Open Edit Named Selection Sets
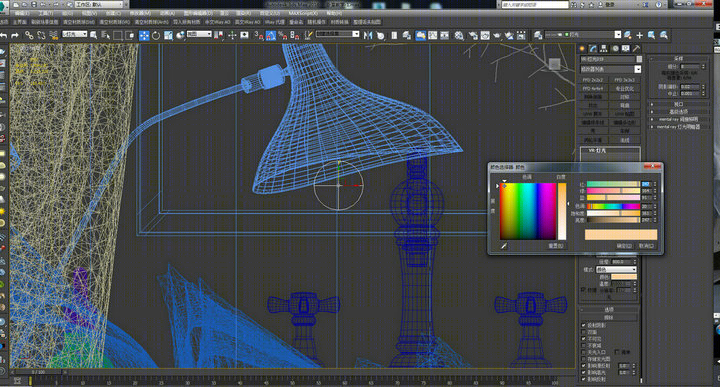The width and height of the screenshot is (720, 387). [x=309, y=35]
